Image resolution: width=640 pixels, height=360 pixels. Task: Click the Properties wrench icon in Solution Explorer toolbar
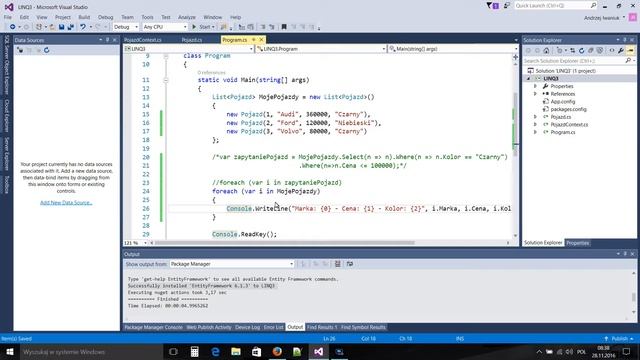(621, 51)
